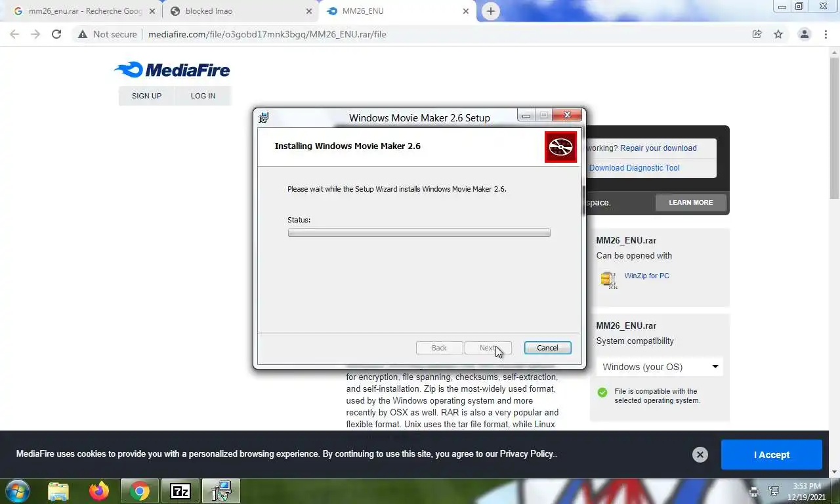The height and width of the screenshot is (504, 840).
Task: Open the SIGN UP page
Action: [x=146, y=96]
